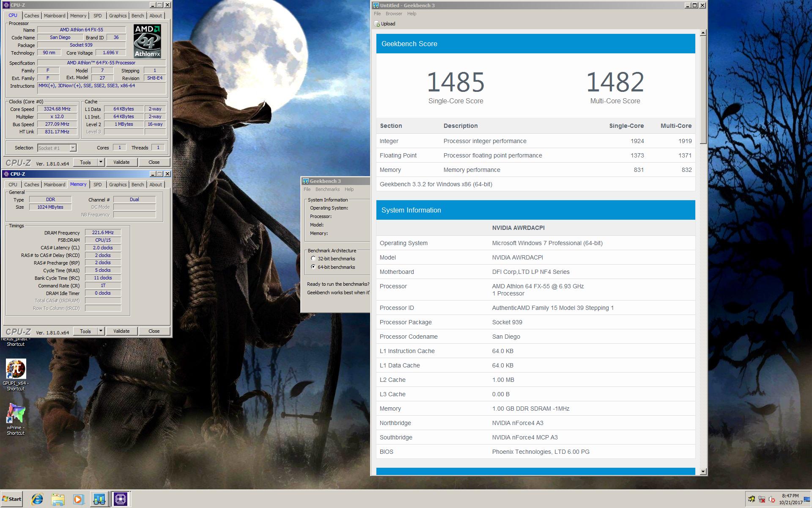Click the CAS# Latency '2.0 clocks' value

point(103,248)
